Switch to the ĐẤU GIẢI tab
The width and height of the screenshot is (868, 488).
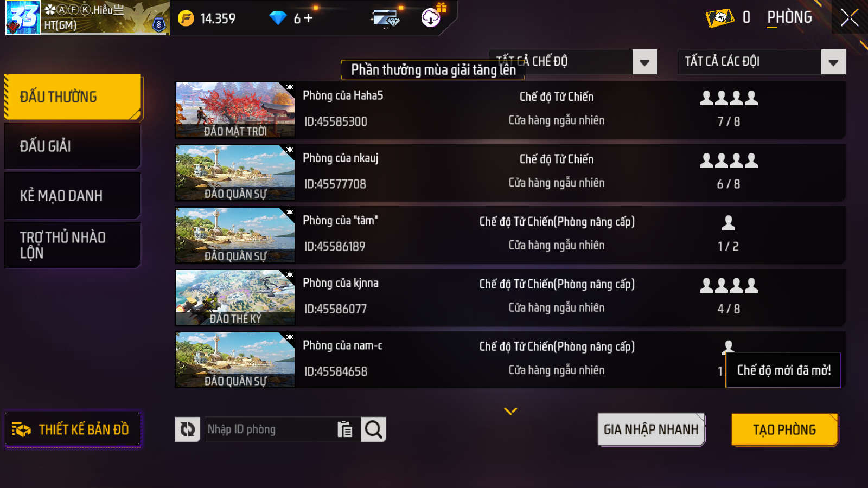point(73,146)
